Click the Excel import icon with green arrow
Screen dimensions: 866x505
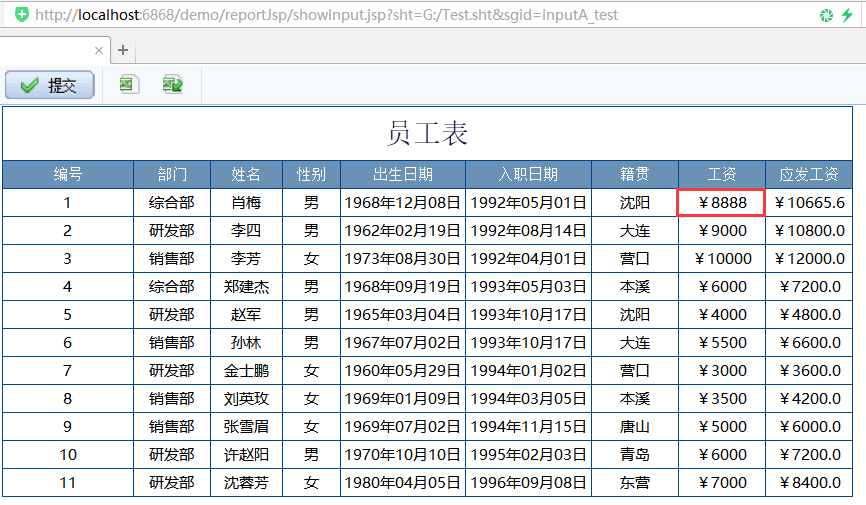[x=172, y=85]
